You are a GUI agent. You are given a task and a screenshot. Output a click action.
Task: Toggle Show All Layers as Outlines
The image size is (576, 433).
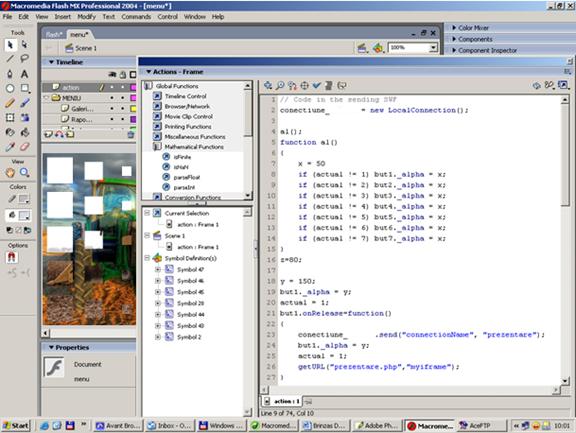point(133,75)
